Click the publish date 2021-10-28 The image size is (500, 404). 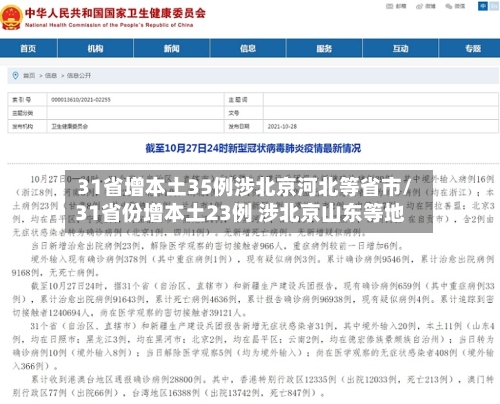click(282, 126)
